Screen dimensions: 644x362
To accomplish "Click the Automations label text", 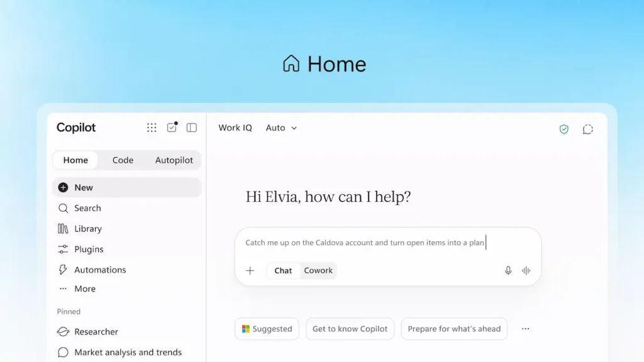I will coord(100,270).
